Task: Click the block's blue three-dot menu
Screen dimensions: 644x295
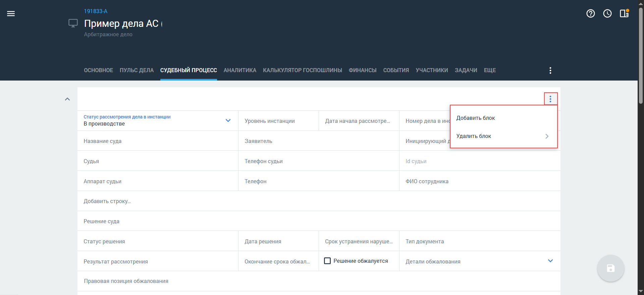Action: [x=550, y=99]
